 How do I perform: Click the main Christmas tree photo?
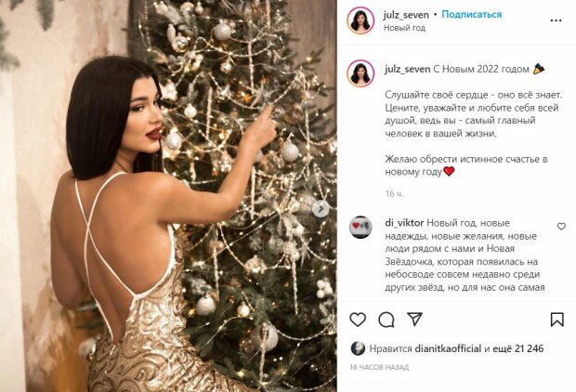[x=168, y=196]
